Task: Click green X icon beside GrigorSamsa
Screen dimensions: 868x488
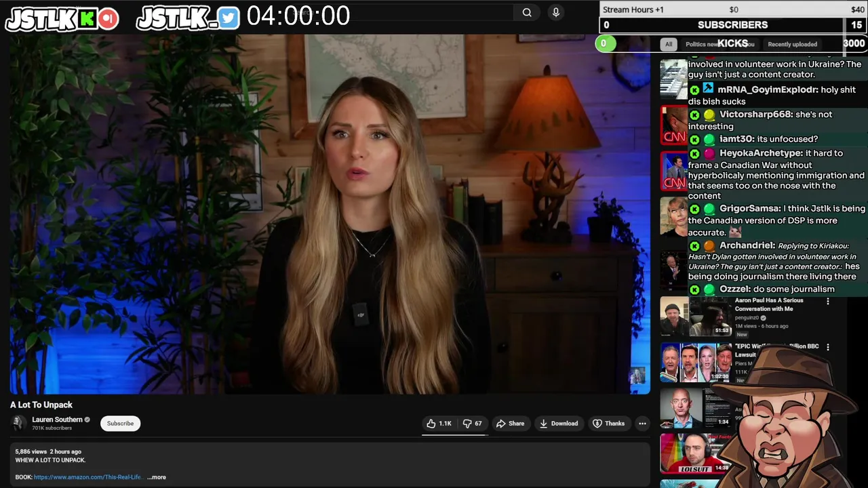Action: click(x=694, y=209)
